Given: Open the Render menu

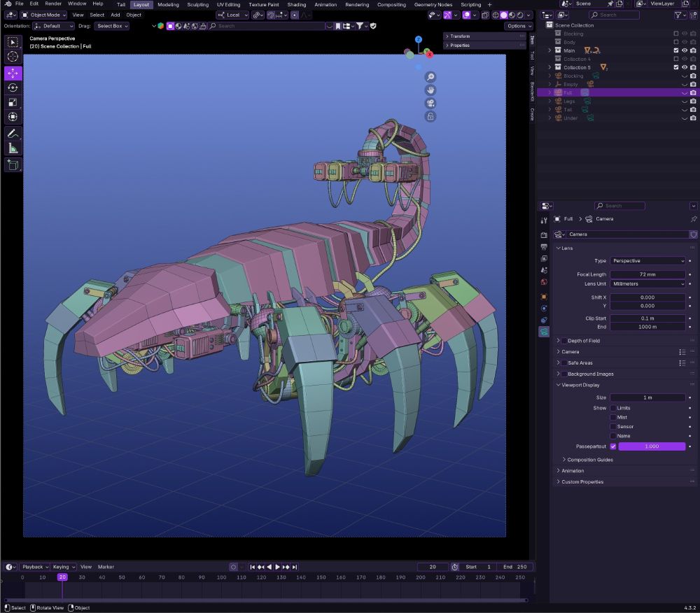Looking at the screenshot, I should (53, 3).
